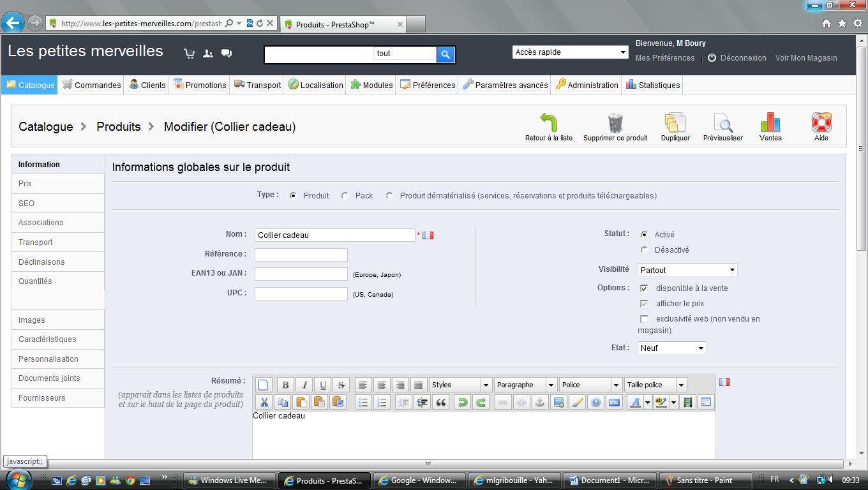Switch to the Images side tab
The height and width of the screenshot is (490, 868).
(58, 320)
